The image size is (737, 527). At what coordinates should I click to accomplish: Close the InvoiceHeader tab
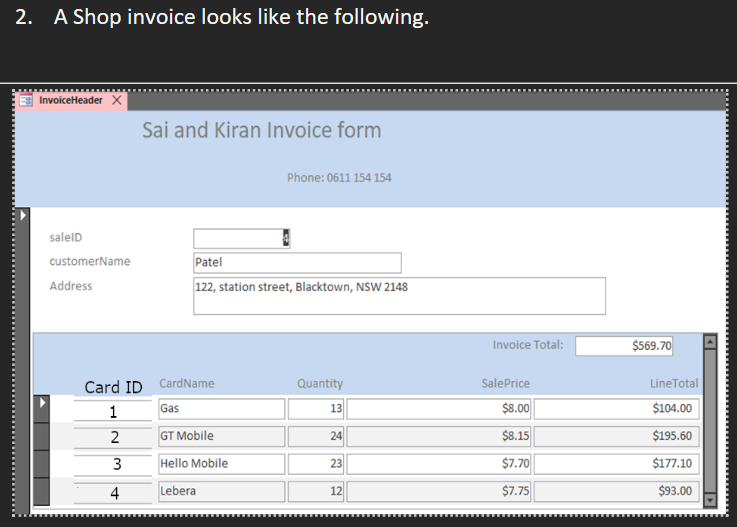(x=117, y=100)
